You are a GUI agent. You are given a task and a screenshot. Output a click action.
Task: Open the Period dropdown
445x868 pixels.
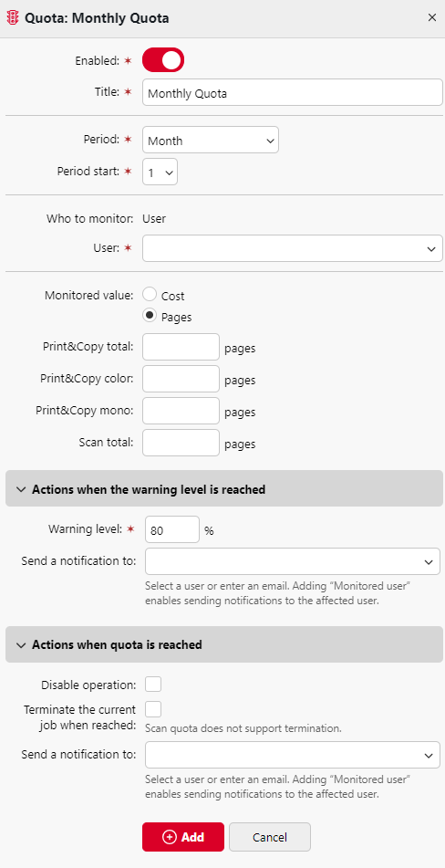point(211,140)
